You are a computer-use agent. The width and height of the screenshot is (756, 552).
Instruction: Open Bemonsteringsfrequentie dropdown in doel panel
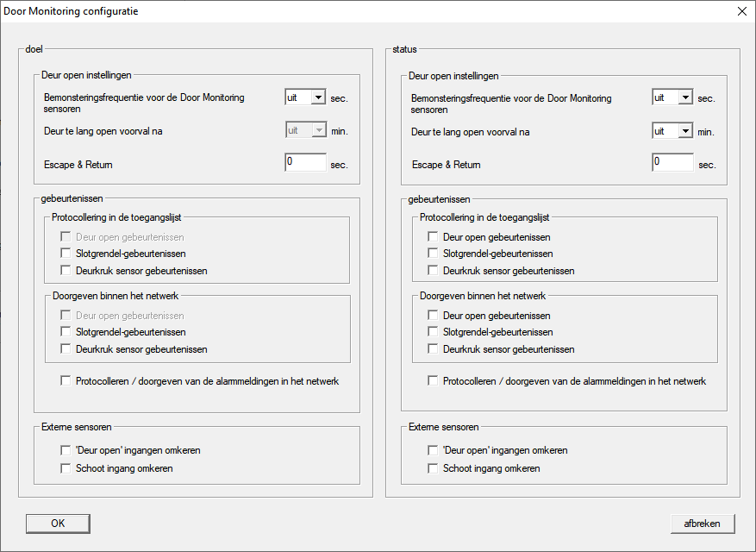point(317,98)
